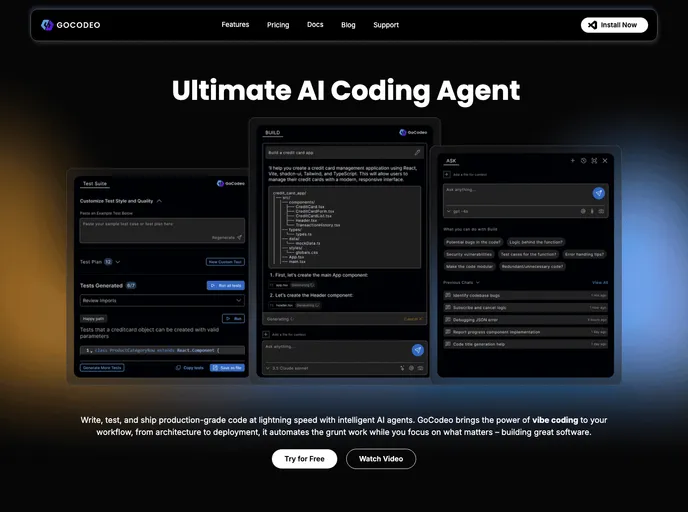The height and width of the screenshot is (512, 688).
Task: Open the Blog link in navigation
Action: 348,25
